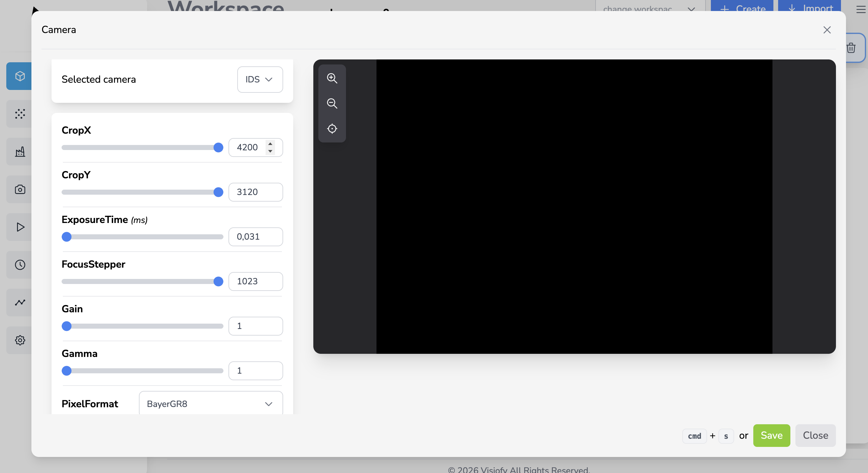Open the camera sidebar icon
This screenshot has height=473, width=868.
click(x=19, y=189)
